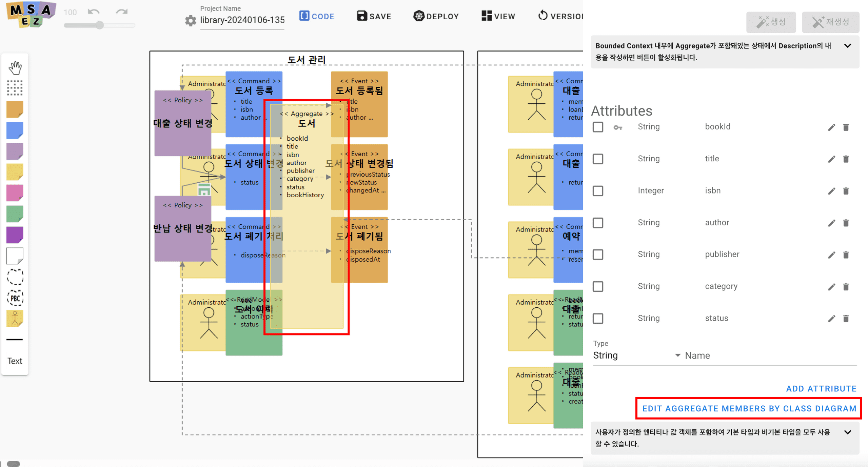The width and height of the screenshot is (868, 467).
Task: Edit the author attribute with pencil
Action: (831, 223)
